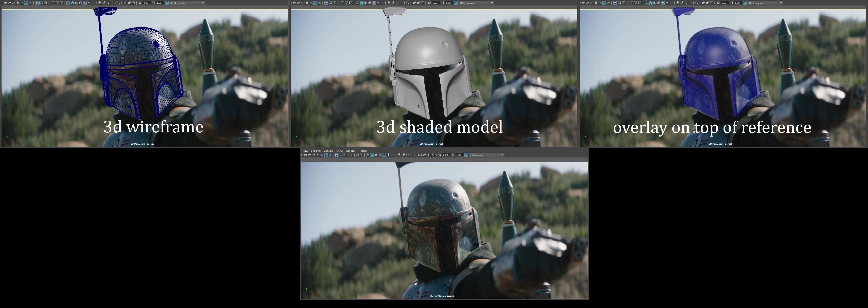868x308 pixels.
Task: Click Screen Space Ambient Occlusion in shaded viewport
Action: point(389,3)
